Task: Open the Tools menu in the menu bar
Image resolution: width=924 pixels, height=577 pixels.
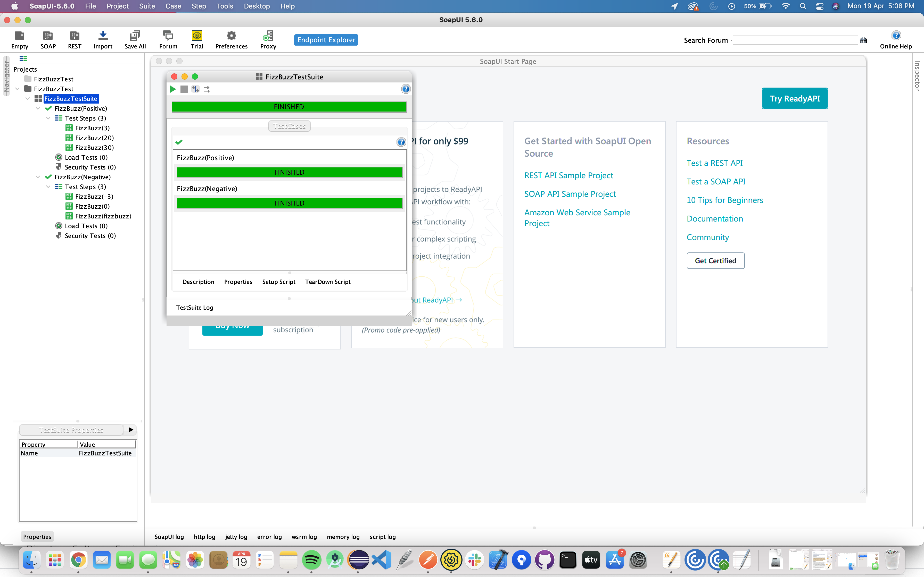Action: (x=225, y=6)
